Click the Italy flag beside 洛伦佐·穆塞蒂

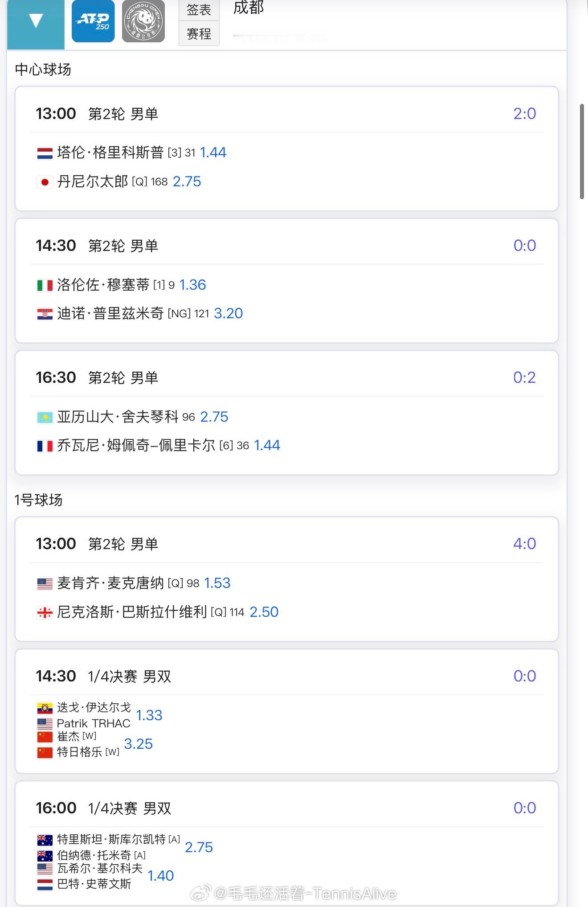pos(45,285)
